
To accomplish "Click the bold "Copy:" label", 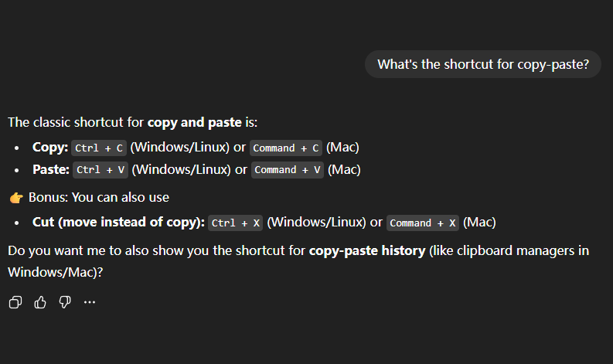I will point(50,147).
